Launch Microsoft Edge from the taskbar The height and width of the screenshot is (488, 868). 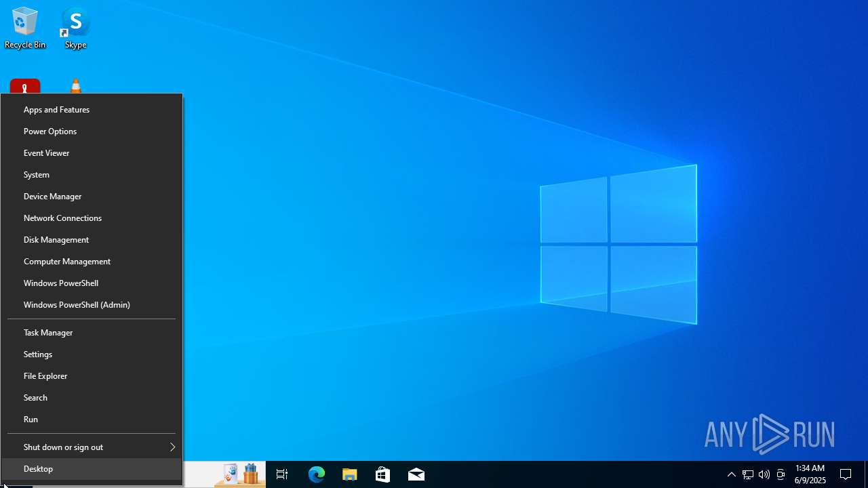(x=316, y=474)
